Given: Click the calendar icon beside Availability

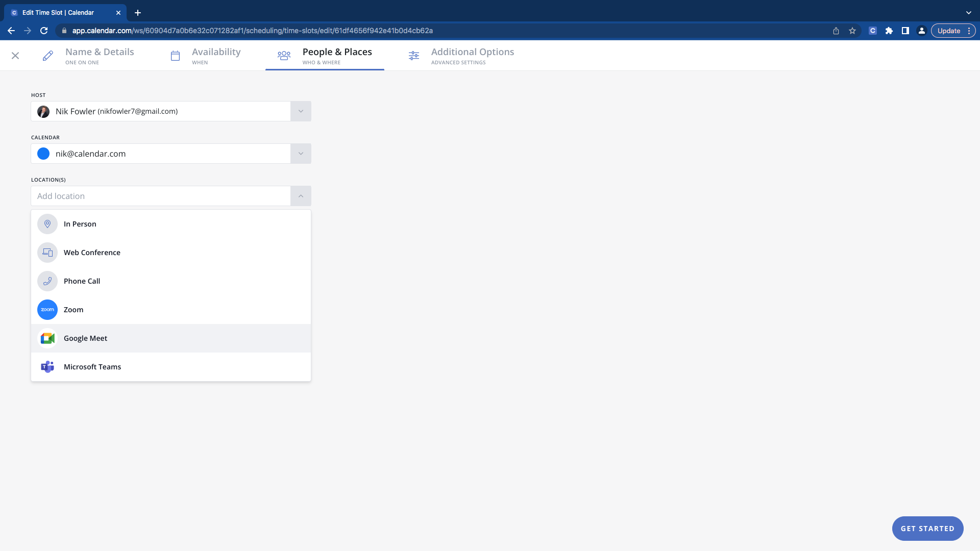Looking at the screenshot, I should (175, 55).
